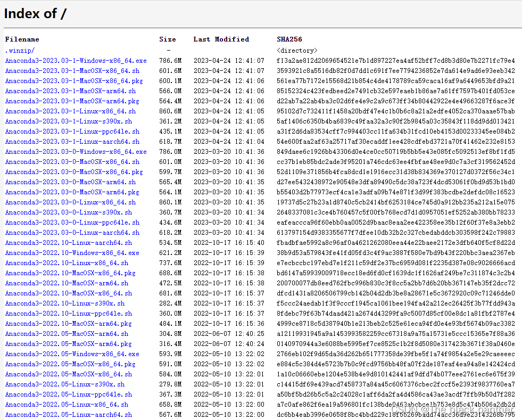
Task: Select the 2022-05-10 13:22:00 timestamp for Linux-aarch64
Action: click(229, 415)
